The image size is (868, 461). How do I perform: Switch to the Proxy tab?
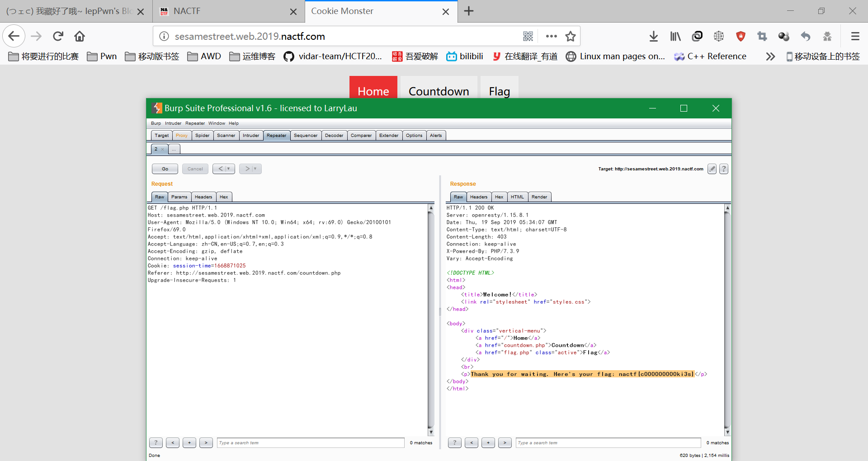182,136
